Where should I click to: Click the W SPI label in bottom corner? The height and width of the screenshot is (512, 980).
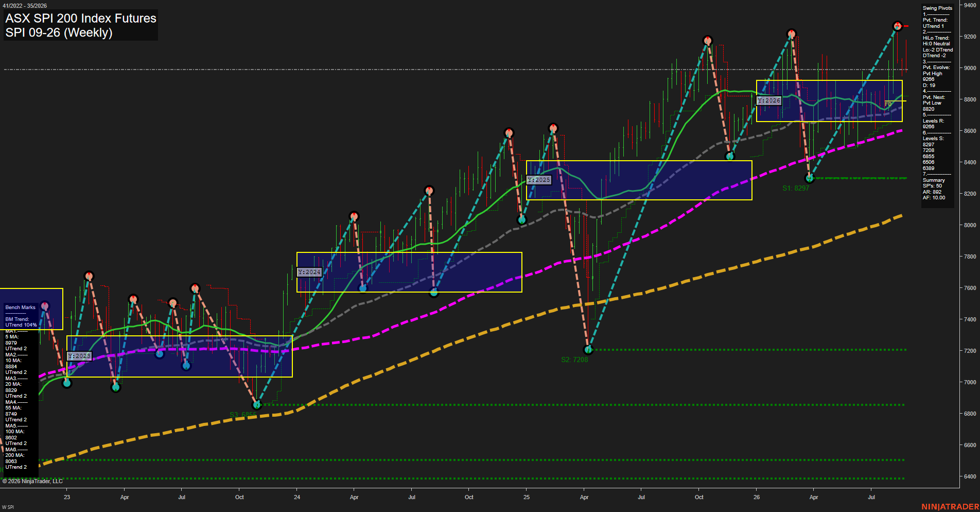pyautogui.click(x=8, y=507)
